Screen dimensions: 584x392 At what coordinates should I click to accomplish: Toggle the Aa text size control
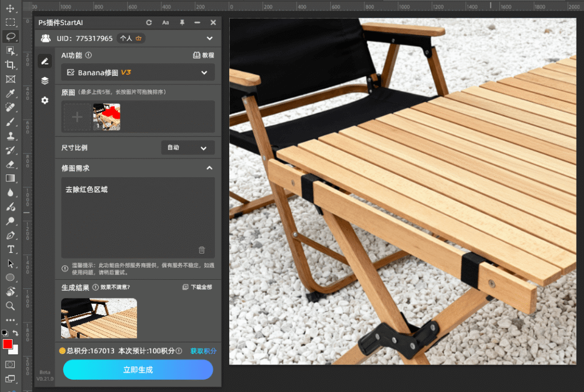[165, 22]
